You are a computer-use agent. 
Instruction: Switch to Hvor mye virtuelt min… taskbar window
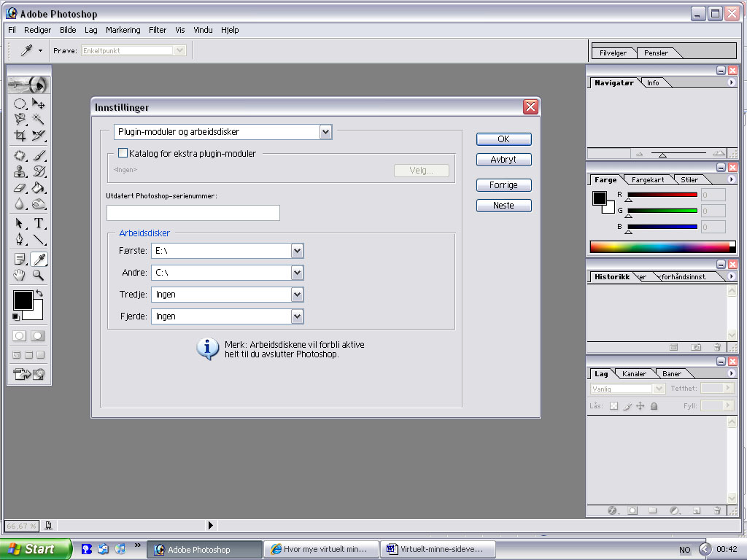click(x=322, y=549)
